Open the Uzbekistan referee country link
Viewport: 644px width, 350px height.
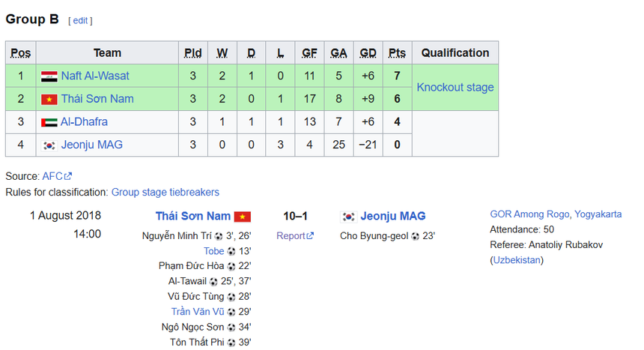(517, 260)
